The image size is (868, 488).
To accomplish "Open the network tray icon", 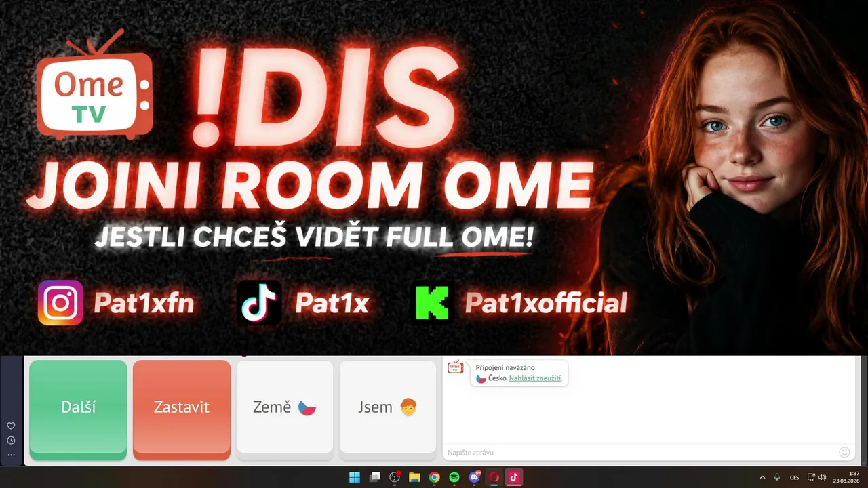I will [812, 477].
